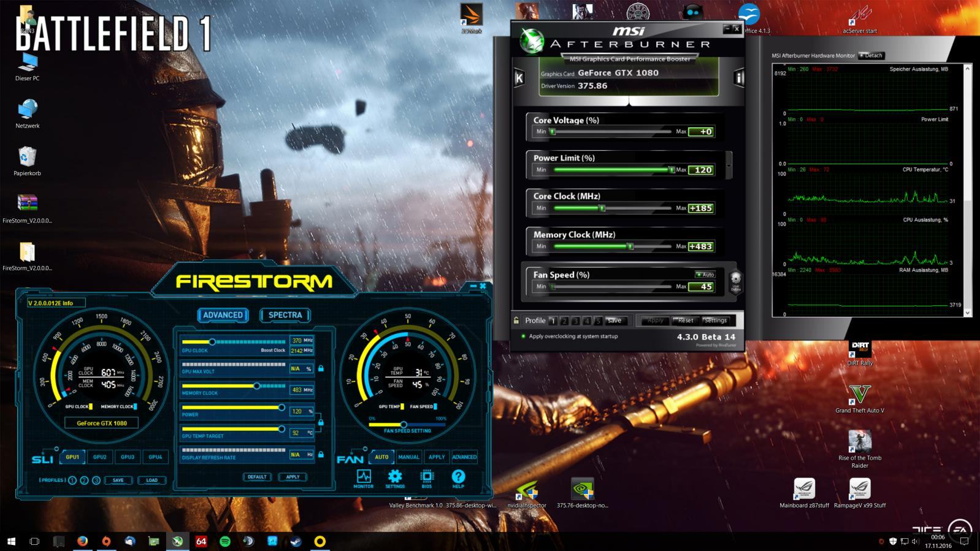Screen dimensions: 980x551
Task: Open the 375.76-desktop NVIDIA installer icon
Action: (x=582, y=493)
